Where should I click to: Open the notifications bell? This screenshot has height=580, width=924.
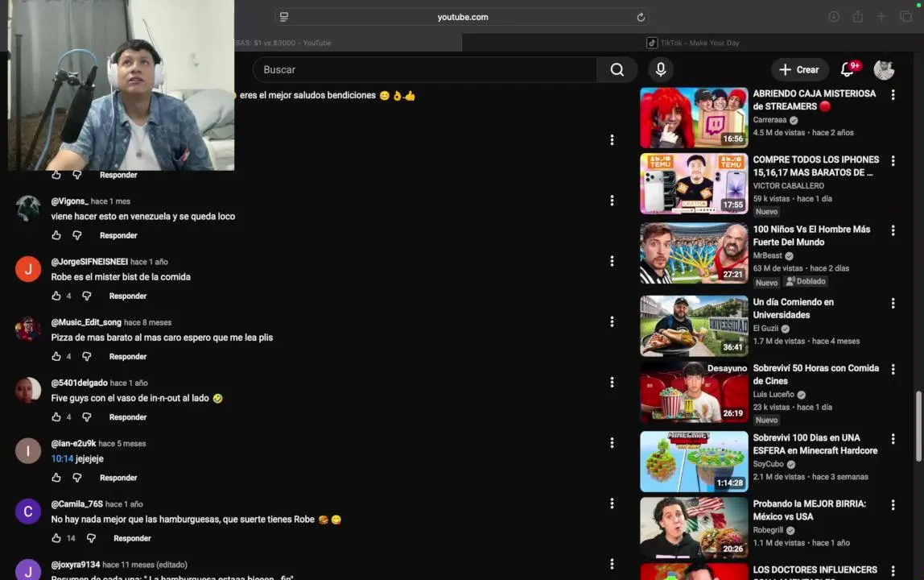(848, 69)
